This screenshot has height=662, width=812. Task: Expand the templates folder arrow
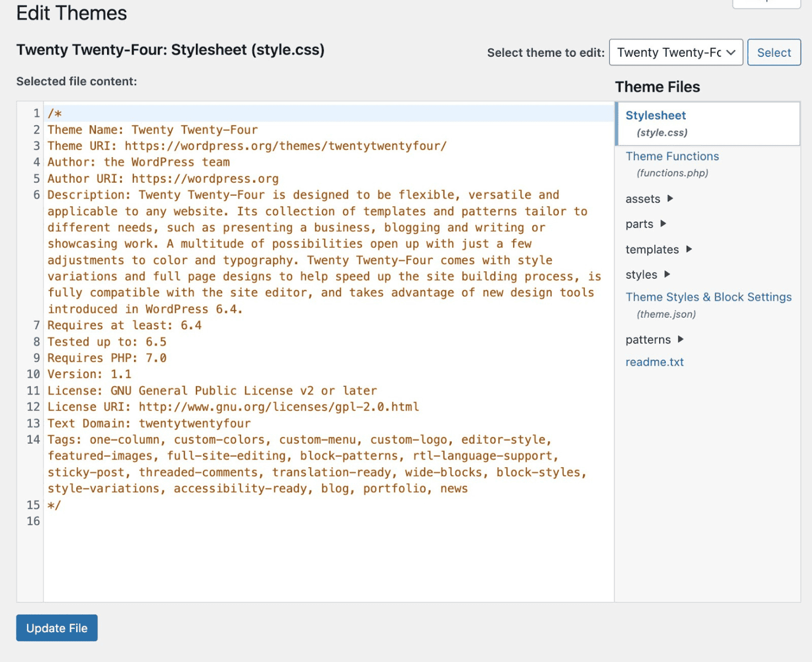pyautogui.click(x=689, y=249)
